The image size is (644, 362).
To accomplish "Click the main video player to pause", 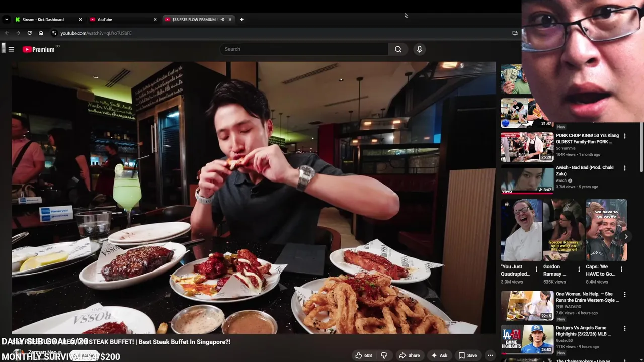I will click(254, 198).
